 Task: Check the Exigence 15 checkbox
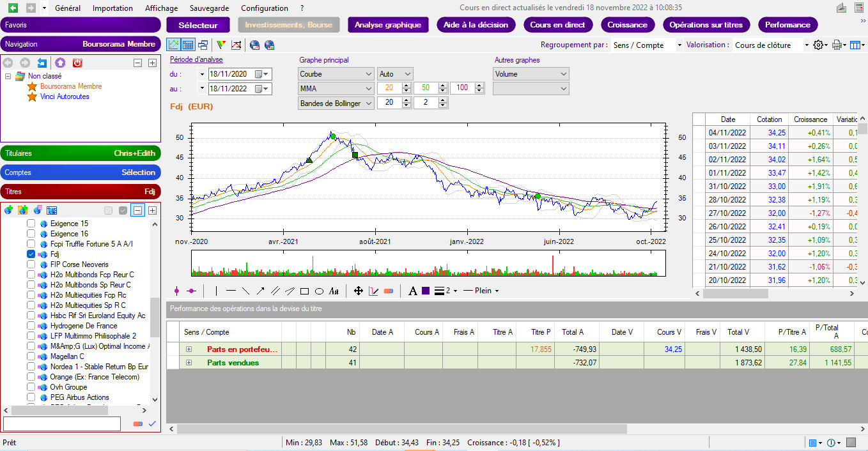31,224
